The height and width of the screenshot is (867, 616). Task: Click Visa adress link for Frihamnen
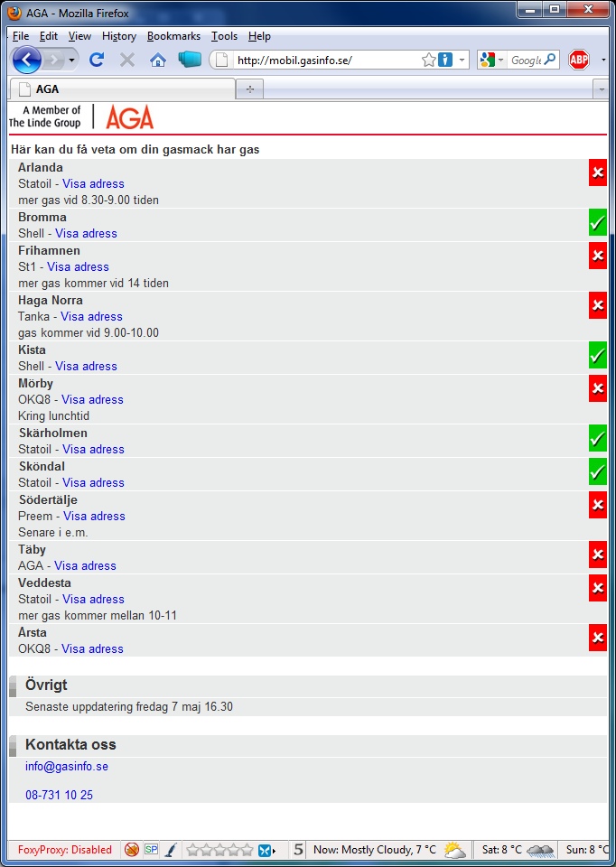[78, 266]
